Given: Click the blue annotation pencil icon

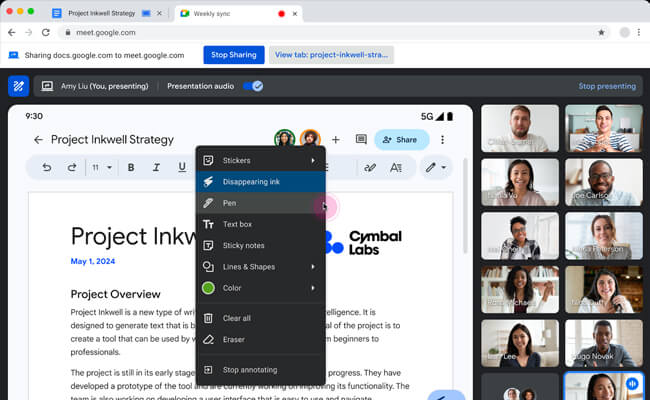Looking at the screenshot, I should point(18,86).
